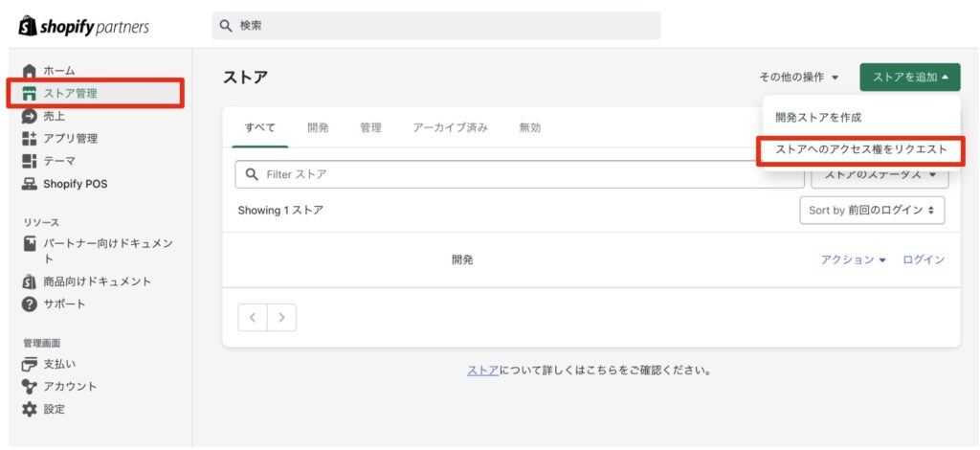Click the アカウント people icon
This screenshot has width=980, height=450.
30,386
